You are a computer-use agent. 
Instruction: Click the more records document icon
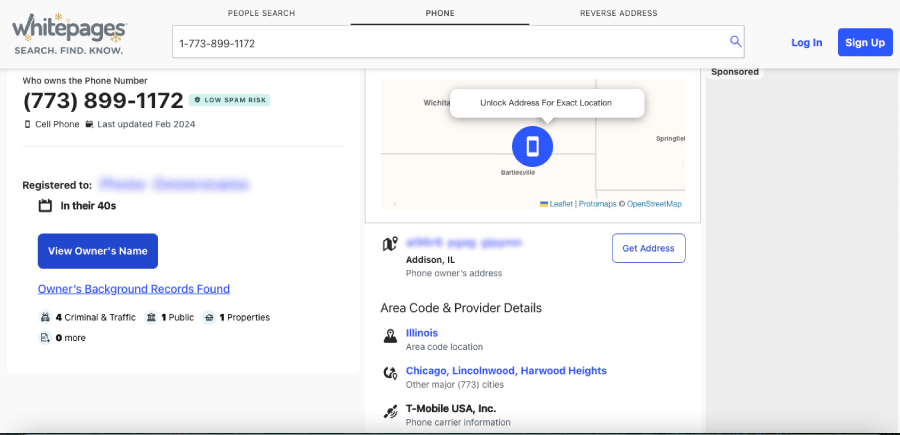pyautogui.click(x=45, y=338)
